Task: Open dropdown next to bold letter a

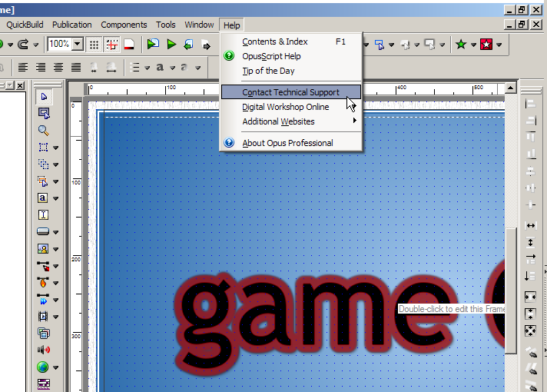Action: tap(172, 68)
